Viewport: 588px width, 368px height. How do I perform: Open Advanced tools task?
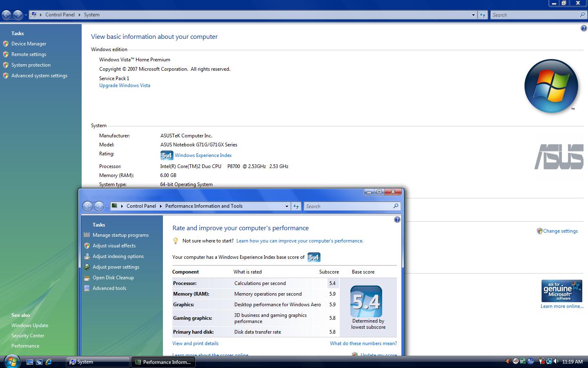coord(109,288)
